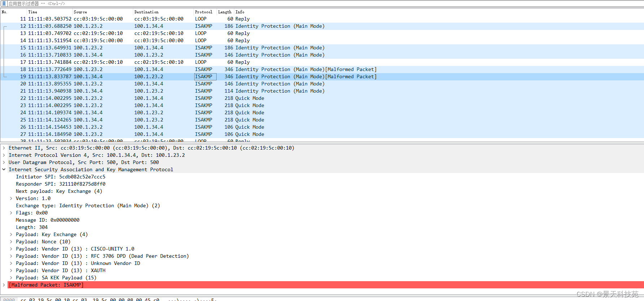Select packet 23 Quick Mode row
Image resolution: width=644 pixels, height=301 pixels.
click(322, 105)
